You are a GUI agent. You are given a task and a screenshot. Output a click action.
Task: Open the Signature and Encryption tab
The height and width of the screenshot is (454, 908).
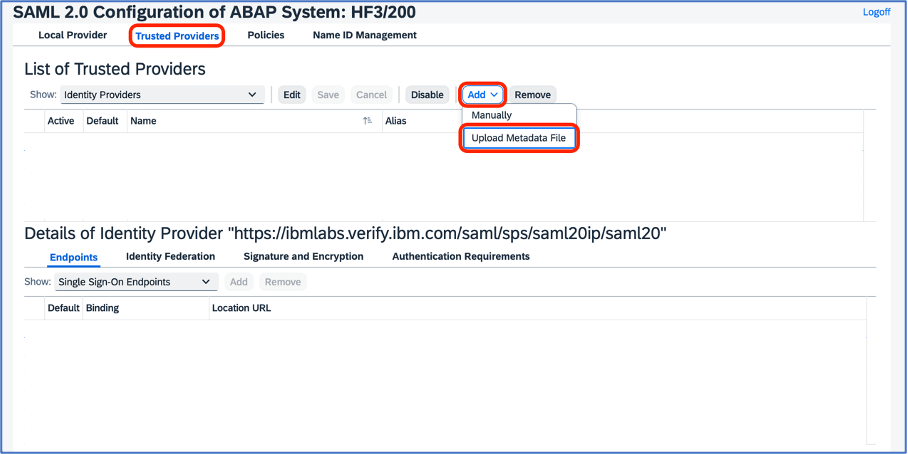pyautogui.click(x=303, y=256)
